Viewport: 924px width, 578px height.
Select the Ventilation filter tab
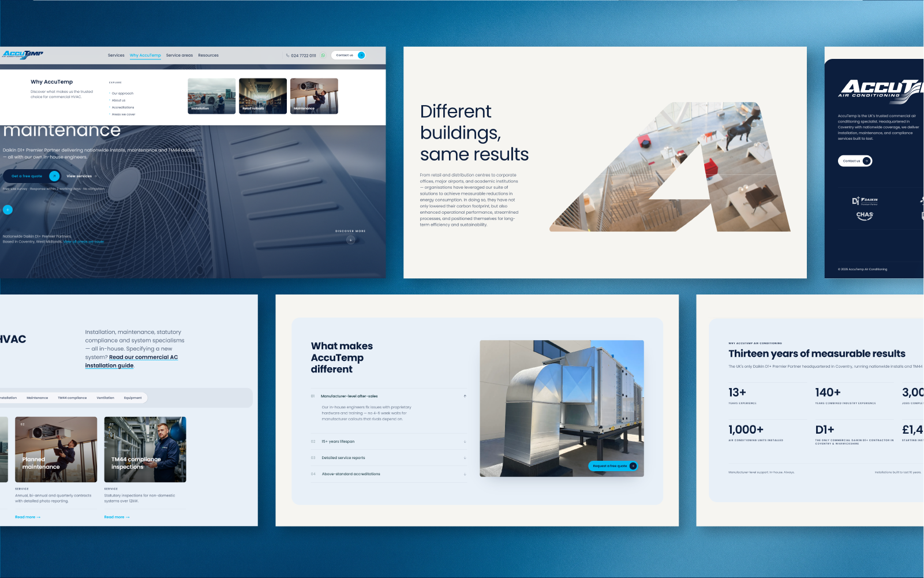[106, 398]
